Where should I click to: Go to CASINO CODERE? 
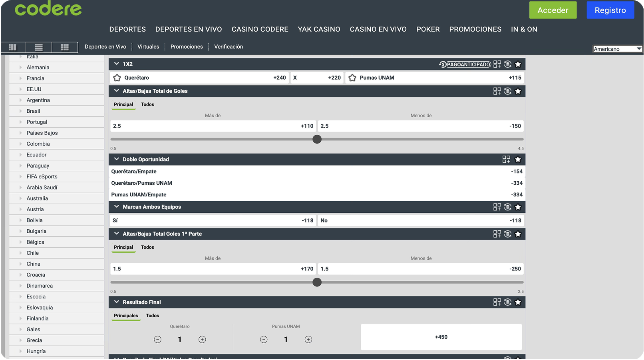[260, 29]
